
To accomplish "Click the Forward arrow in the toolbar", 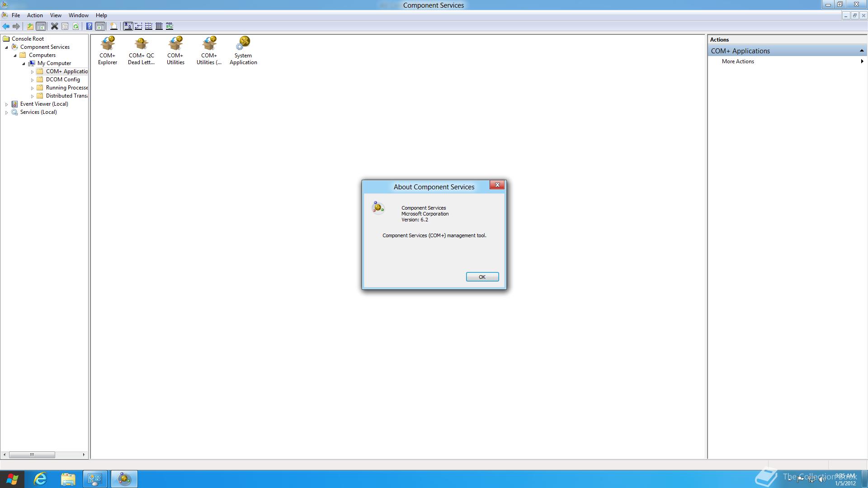I will pyautogui.click(x=16, y=26).
